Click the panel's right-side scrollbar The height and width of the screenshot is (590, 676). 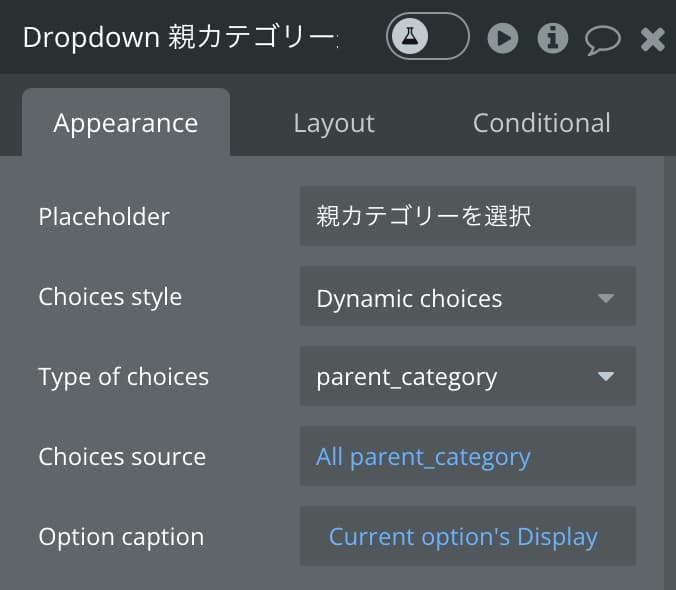click(670, 373)
